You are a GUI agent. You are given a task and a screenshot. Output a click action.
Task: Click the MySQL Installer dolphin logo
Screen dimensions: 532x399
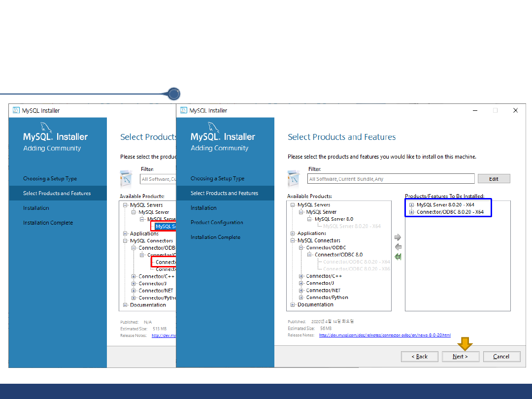point(223,136)
